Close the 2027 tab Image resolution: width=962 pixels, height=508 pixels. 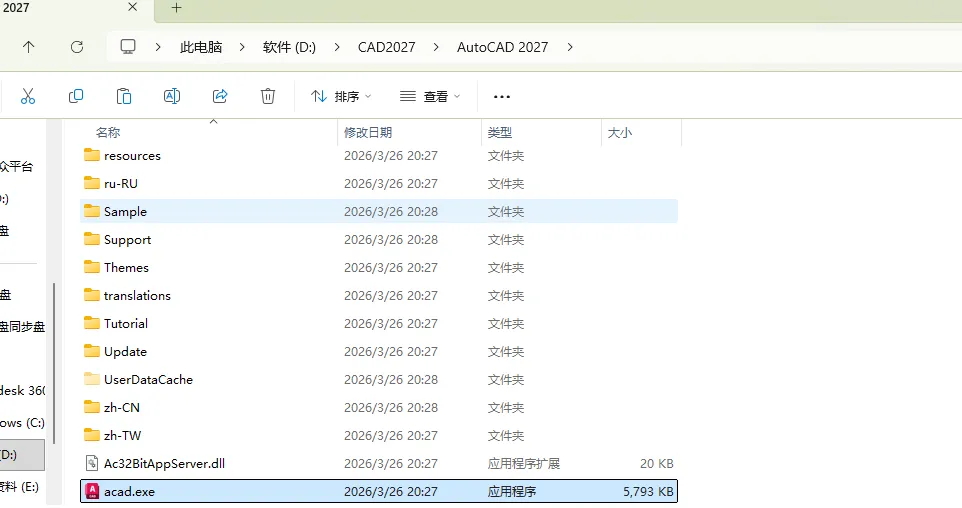pos(133,7)
